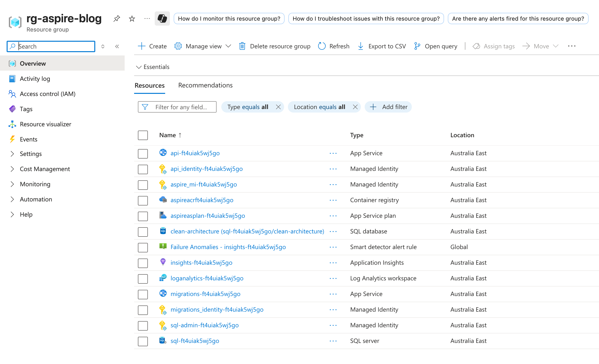
Task: Remove the Type equals all filter
Action: pos(278,107)
